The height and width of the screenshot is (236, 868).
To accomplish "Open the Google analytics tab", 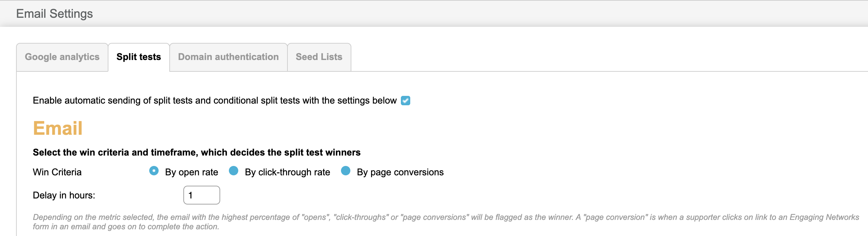I will click(x=62, y=57).
